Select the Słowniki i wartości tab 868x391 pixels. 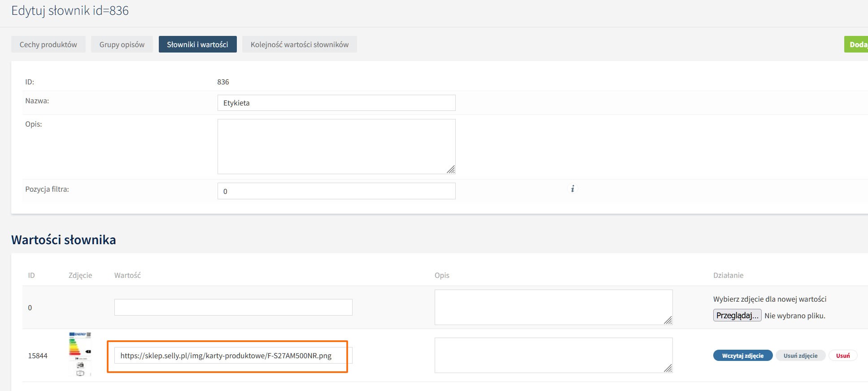coord(197,44)
